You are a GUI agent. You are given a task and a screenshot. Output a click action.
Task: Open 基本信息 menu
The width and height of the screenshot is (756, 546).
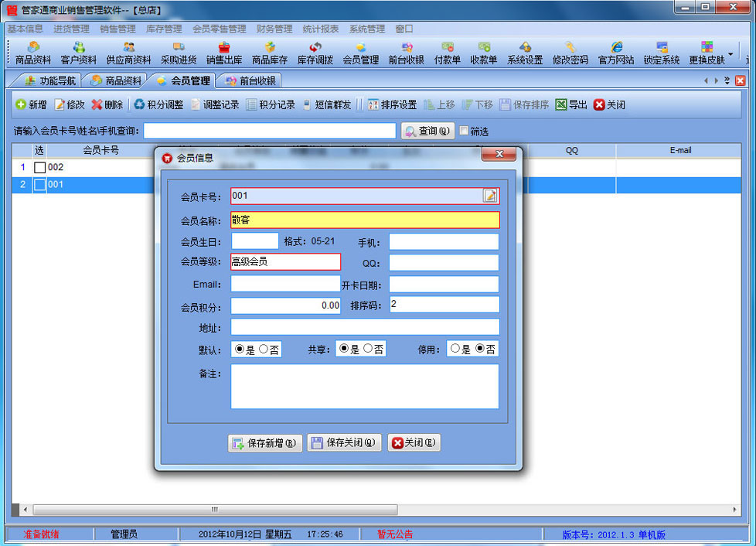[25, 29]
